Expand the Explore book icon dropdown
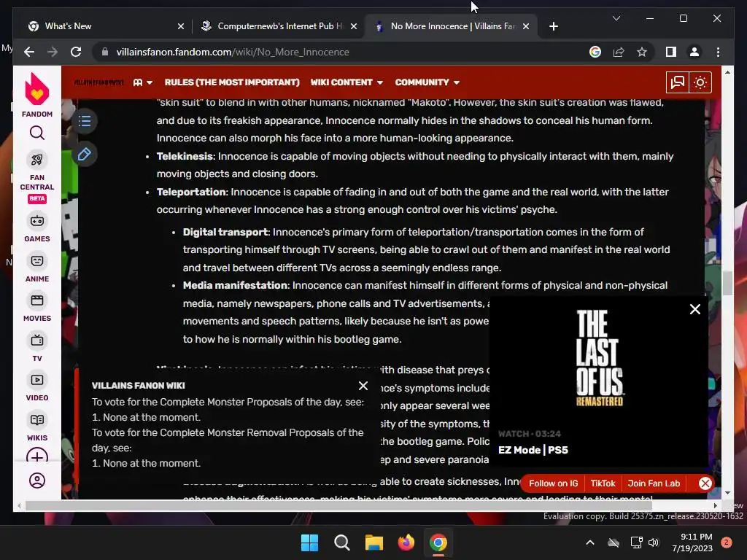The image size is (747, 560). 142,82
